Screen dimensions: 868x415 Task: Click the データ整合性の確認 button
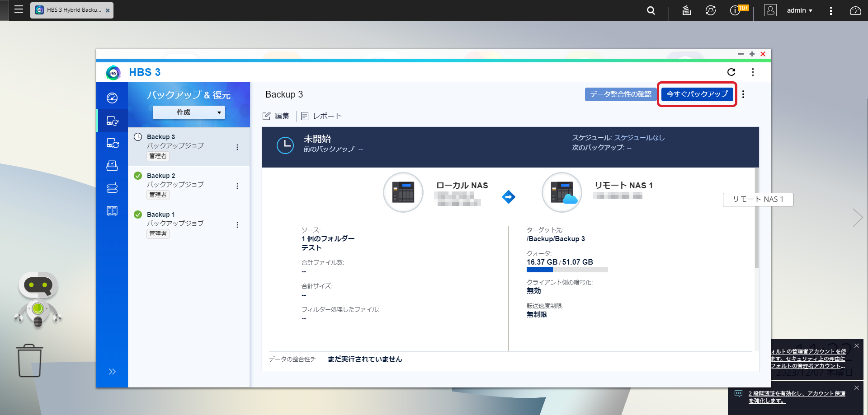pos(621,94)
